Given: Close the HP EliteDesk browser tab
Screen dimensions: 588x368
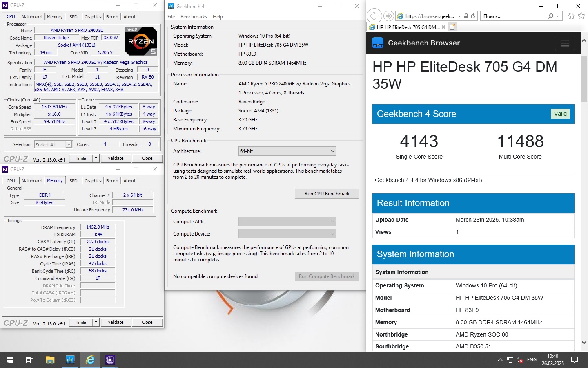Looking at the screenshot, I should click(443, 27).
